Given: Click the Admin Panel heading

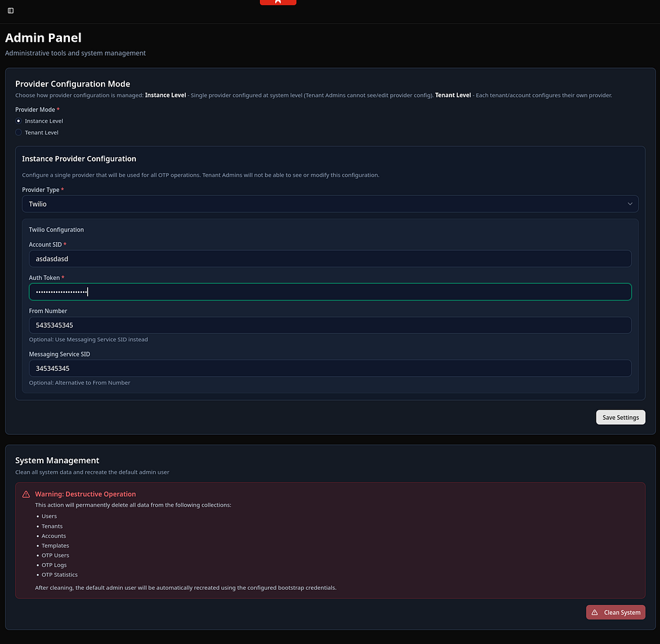Looking at the screenshot, I should click(44, 38).
